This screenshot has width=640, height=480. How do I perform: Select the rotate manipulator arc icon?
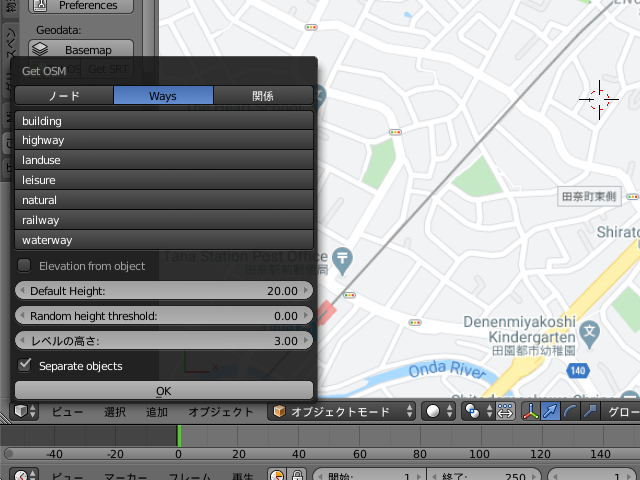pos(570,411)
